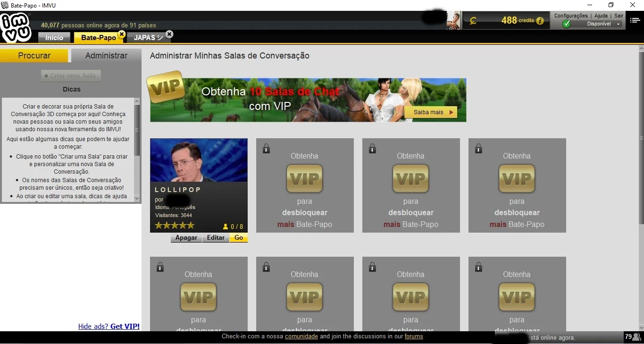Screen dimensions: 644x344
Task: Switch to the JAPAS tab
Action: click(x=148, y=38)
